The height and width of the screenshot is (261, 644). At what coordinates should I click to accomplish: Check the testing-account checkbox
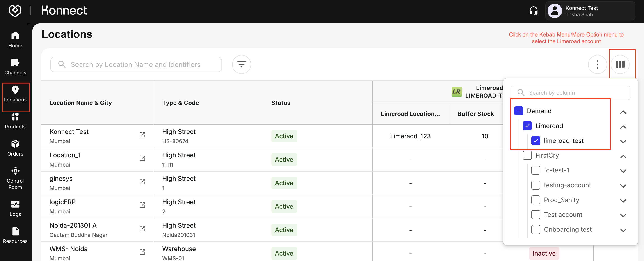[535, 185]
